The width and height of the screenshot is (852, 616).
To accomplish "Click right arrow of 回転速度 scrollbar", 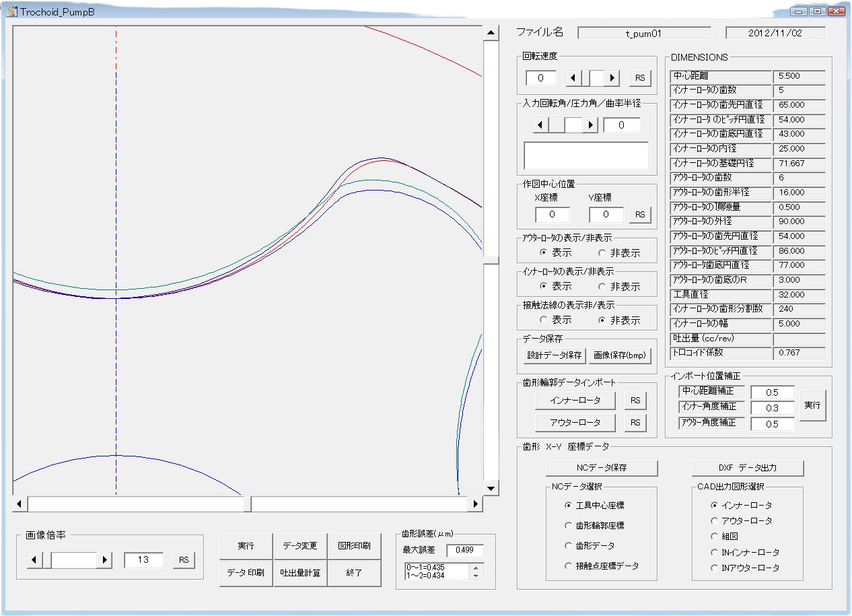I will [x=612, y=78].
